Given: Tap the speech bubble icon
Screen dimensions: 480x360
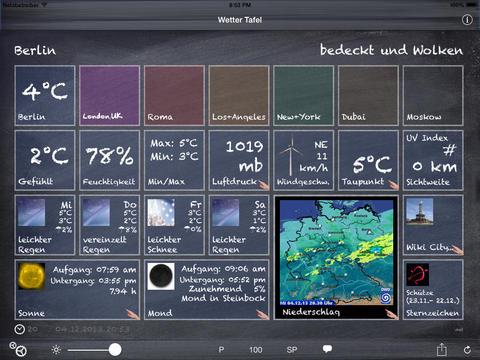Looking at the screenshot, I should [x=327, y=349].
